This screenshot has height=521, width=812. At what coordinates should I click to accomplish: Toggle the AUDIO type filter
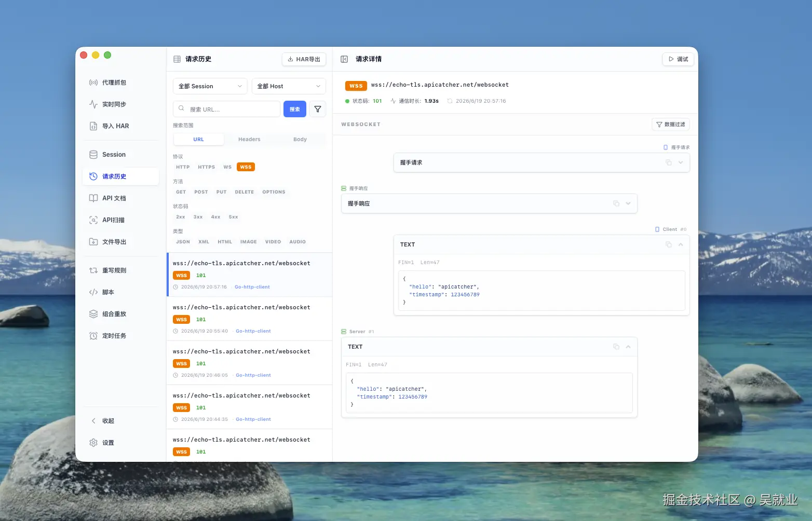(297, 242)
